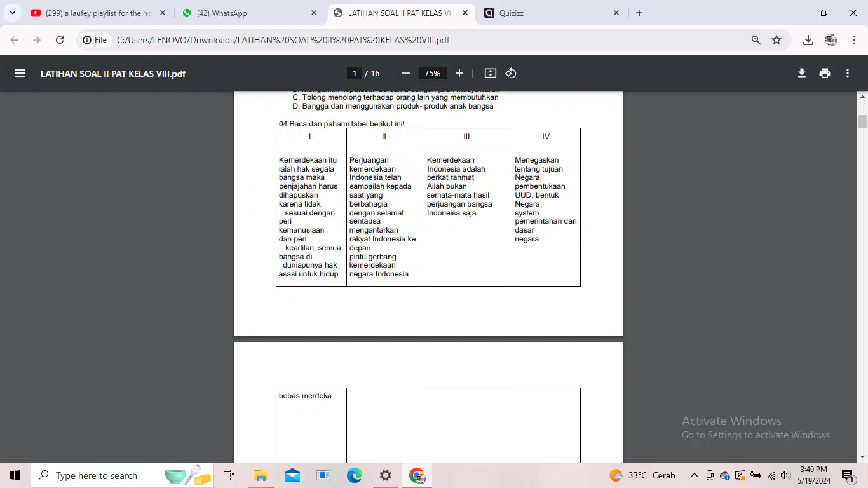
Task: Click the total pages count 16
Action: (376, 74)
